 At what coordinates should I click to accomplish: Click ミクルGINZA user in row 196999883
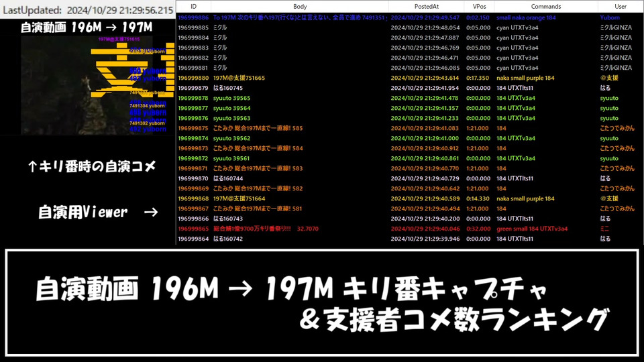pos(616,48)
